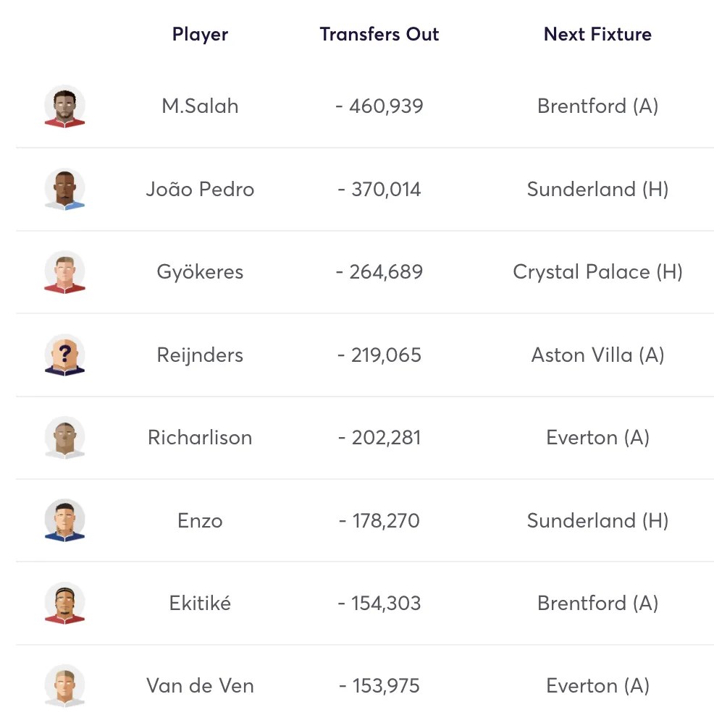The width and height of the screenshot is (714, 728).
Task: Click Van de Ven player name
Action: tap(200, 686)
